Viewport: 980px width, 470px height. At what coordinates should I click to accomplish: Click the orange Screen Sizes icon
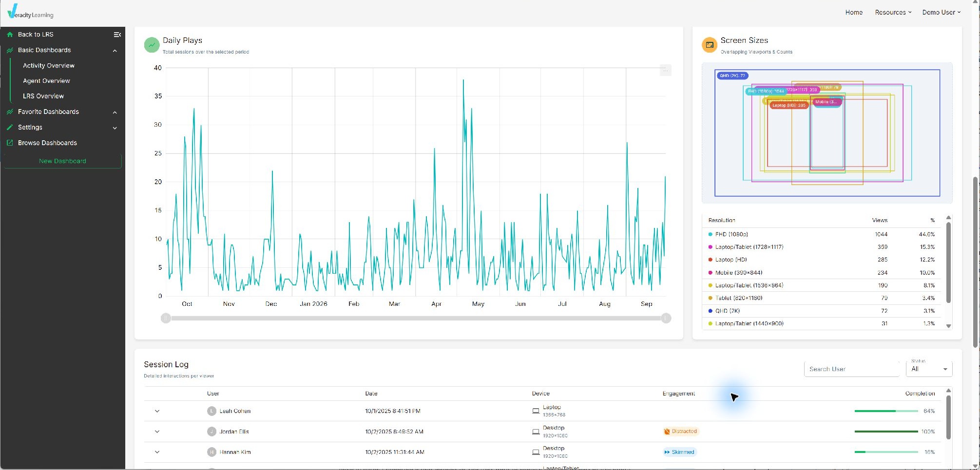(x=710, y=45)
